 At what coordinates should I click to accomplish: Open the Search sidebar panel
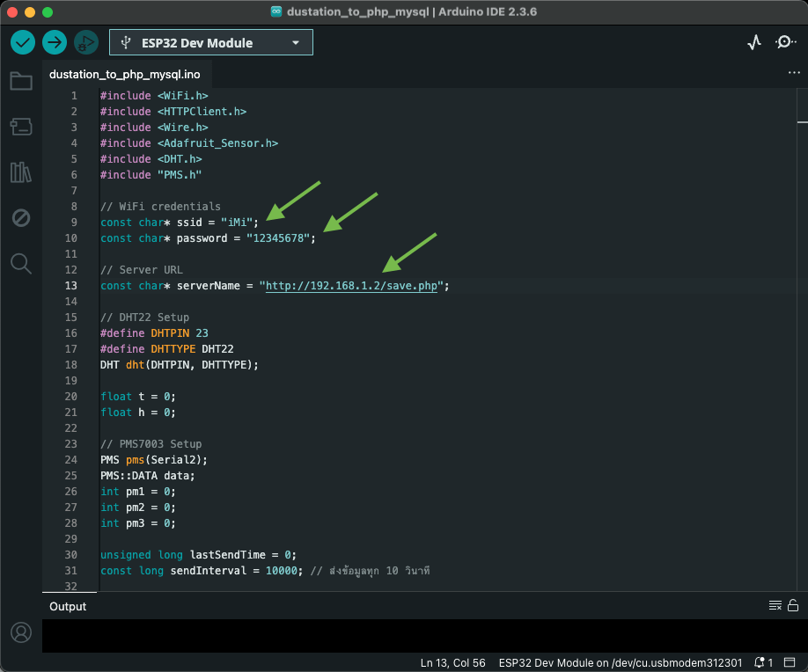pos(21,263)
